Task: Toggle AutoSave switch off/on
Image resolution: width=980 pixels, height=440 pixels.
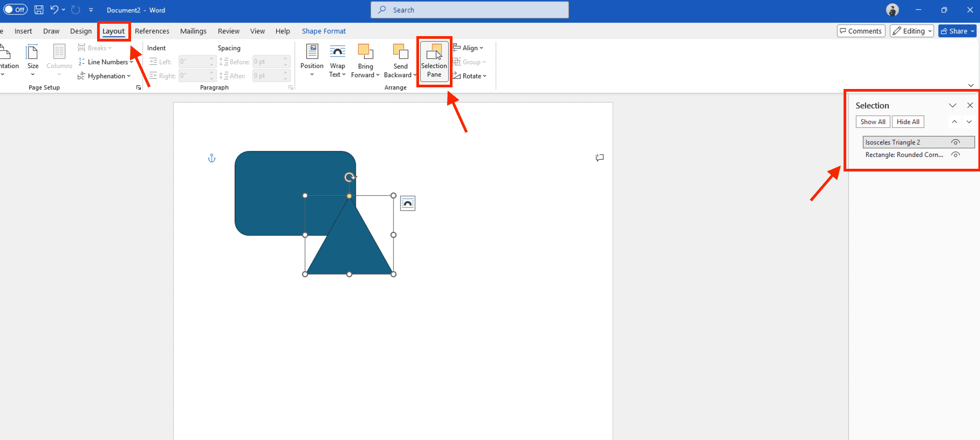Action: tap(15, 10)
